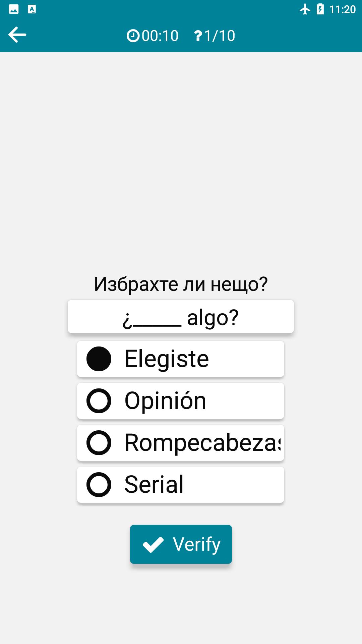This screenshot has width=362, height=644.
Task: Open the image notification icon
Action: click(14, 9)
